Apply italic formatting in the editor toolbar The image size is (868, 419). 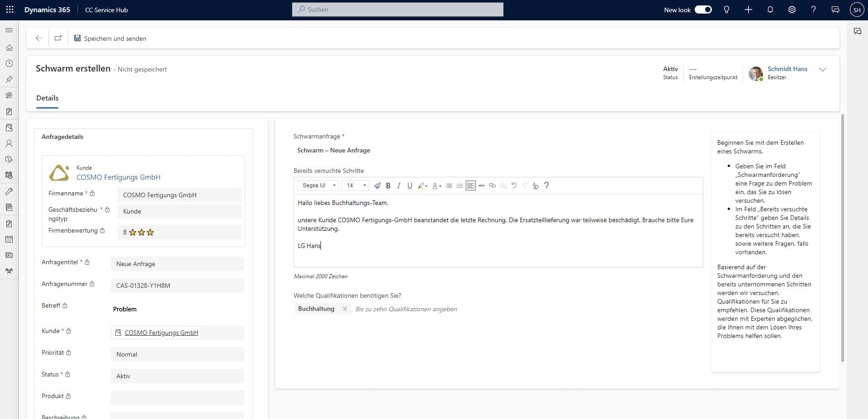399,186
